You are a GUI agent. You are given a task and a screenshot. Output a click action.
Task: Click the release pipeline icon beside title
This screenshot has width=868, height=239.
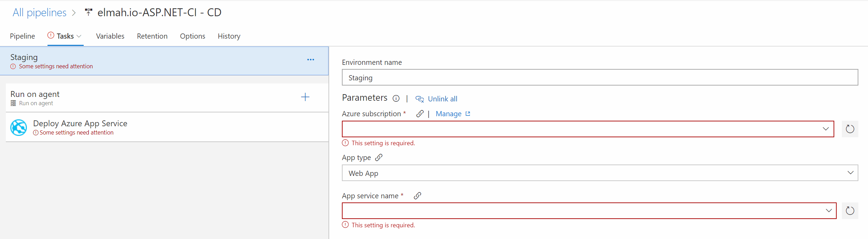(x=88, y=12)
